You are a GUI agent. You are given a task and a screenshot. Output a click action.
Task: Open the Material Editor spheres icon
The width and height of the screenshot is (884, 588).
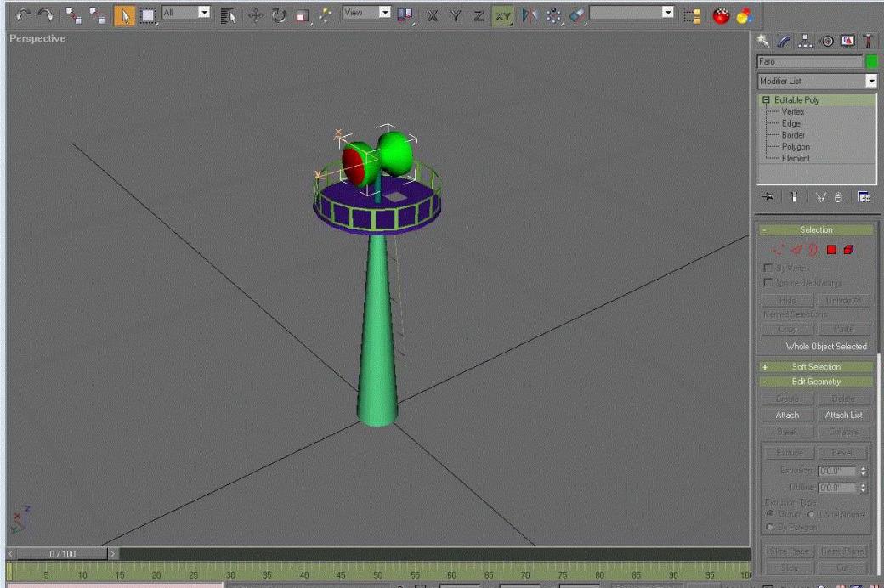pos(745,15)
